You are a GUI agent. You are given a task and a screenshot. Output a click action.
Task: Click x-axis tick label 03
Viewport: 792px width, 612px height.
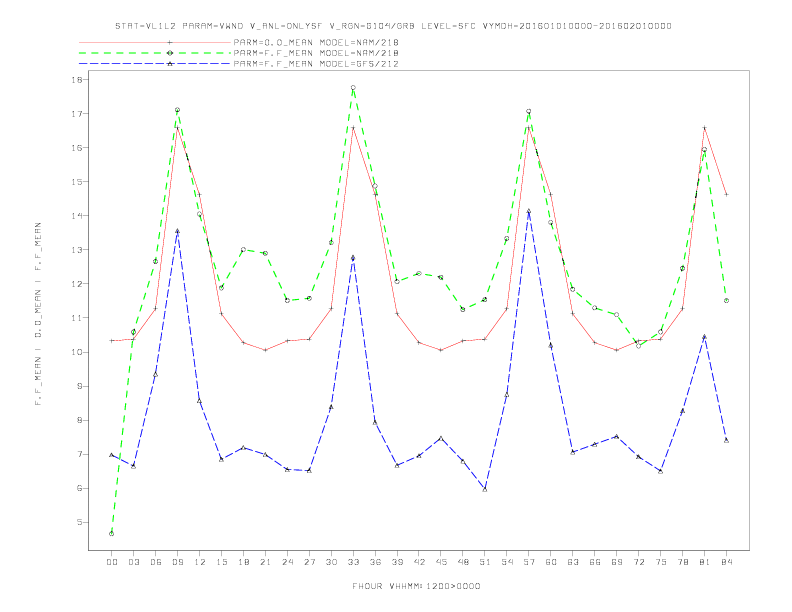(133, 562)
